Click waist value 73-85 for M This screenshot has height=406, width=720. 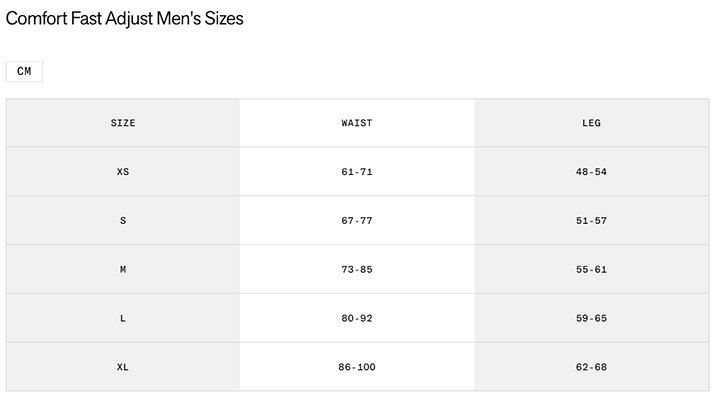357,270
